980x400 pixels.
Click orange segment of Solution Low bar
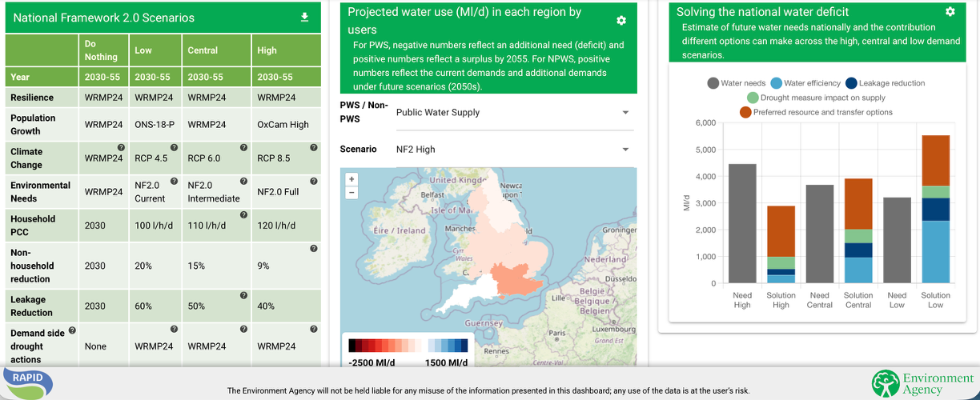point(936,161)
